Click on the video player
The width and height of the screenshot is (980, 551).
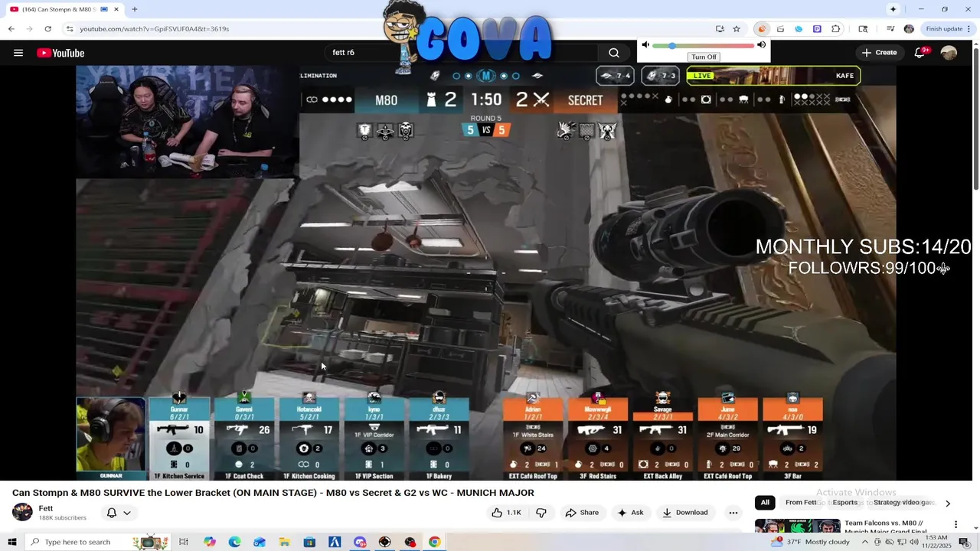[x=486, y=273]
